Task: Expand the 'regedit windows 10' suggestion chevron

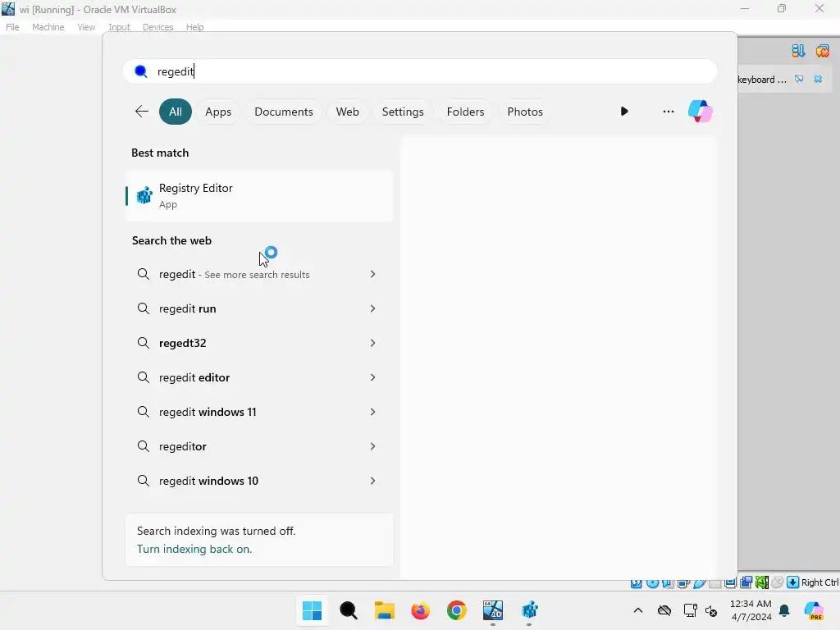Action: click(x=373, y=481)
